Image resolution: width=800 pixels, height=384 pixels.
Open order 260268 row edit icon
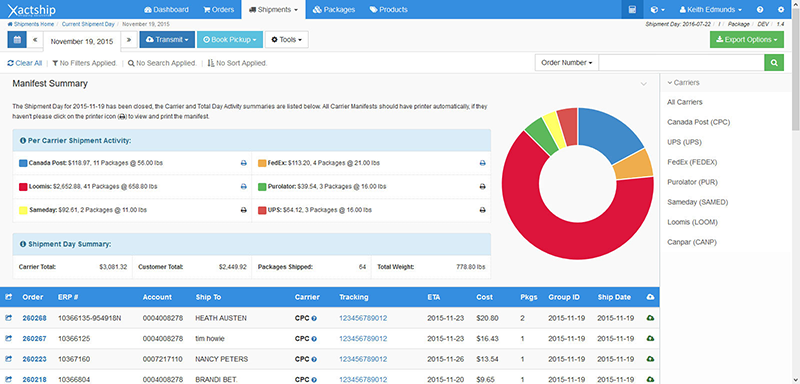(8, 318)
